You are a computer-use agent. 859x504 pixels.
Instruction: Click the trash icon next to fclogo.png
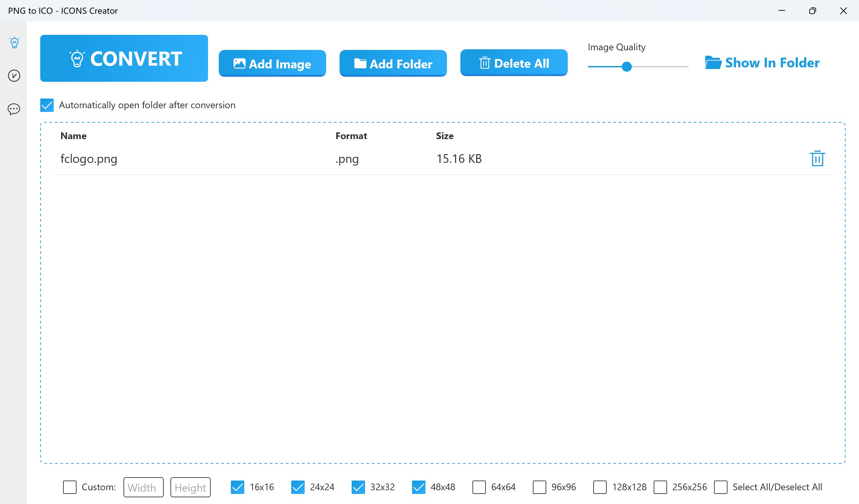[817, 158]
